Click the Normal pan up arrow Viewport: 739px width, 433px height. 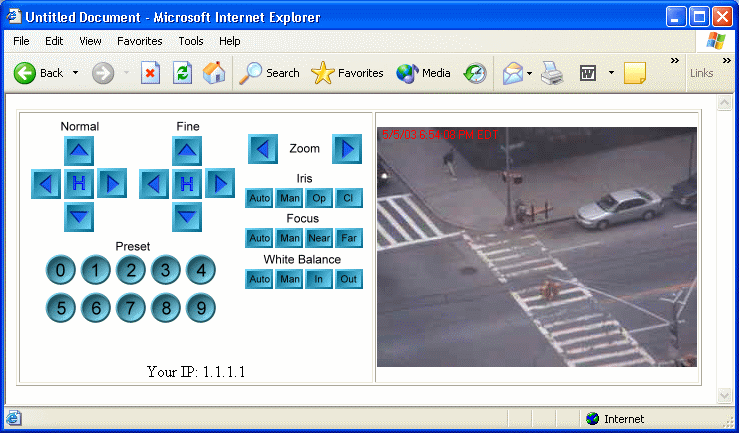click(x=79, y=151)
